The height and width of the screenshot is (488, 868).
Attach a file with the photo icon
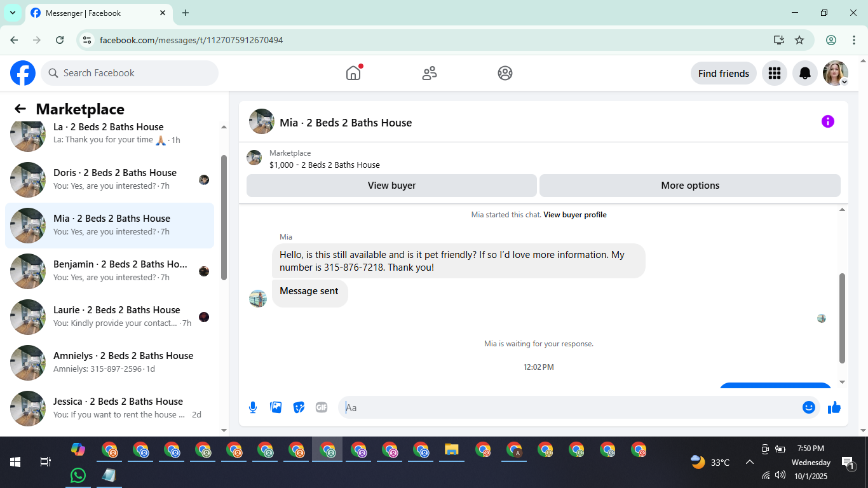tap(276, 407)
